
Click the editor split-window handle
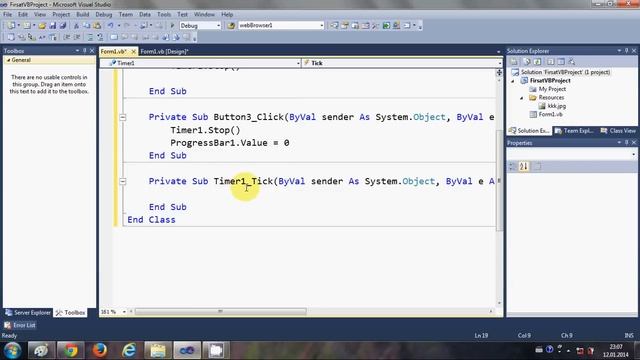(x=499, y=73)
